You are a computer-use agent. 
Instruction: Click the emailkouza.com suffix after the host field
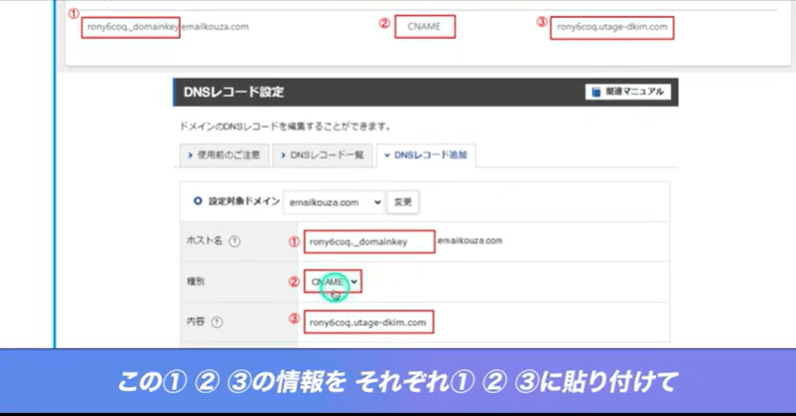pos(469,240)
